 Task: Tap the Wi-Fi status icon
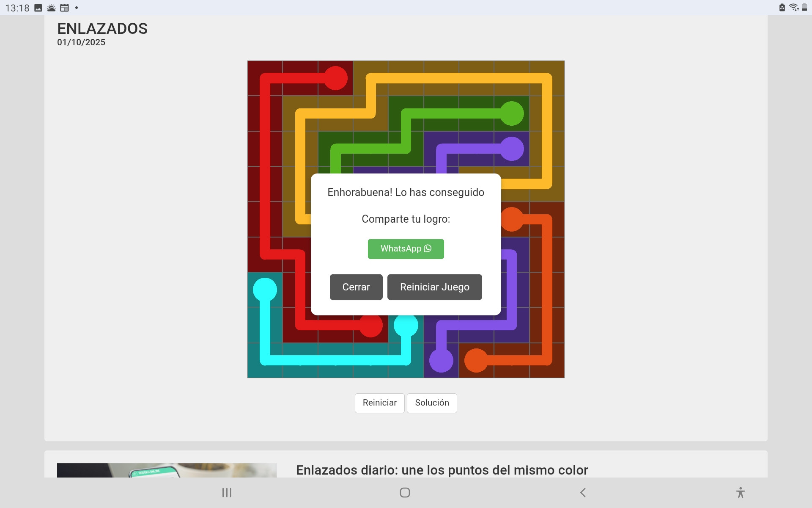(793, 7)
